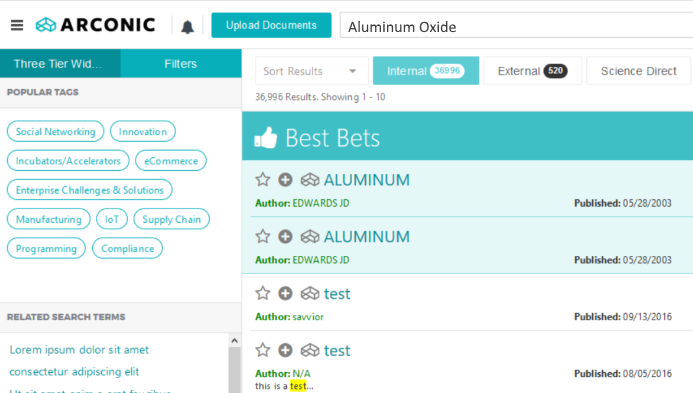The width and height of the screenshot is (693, 393).
Task: Click plus icon on savvior test result
Action: [285, 293]
